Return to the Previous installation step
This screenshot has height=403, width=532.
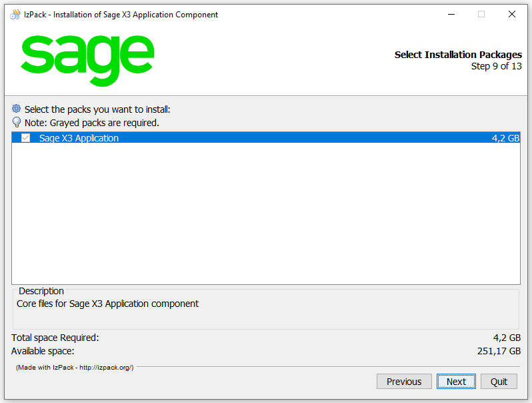point(404,382)
